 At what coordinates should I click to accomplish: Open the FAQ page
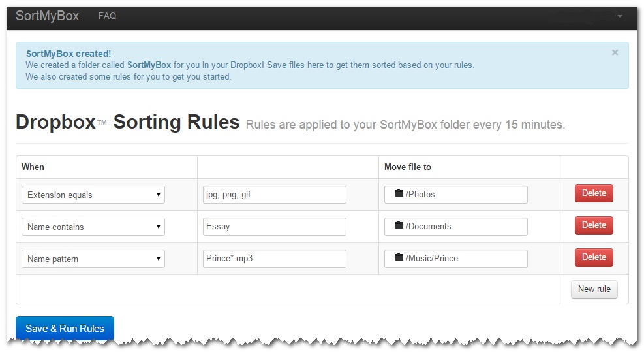(107, 16)
